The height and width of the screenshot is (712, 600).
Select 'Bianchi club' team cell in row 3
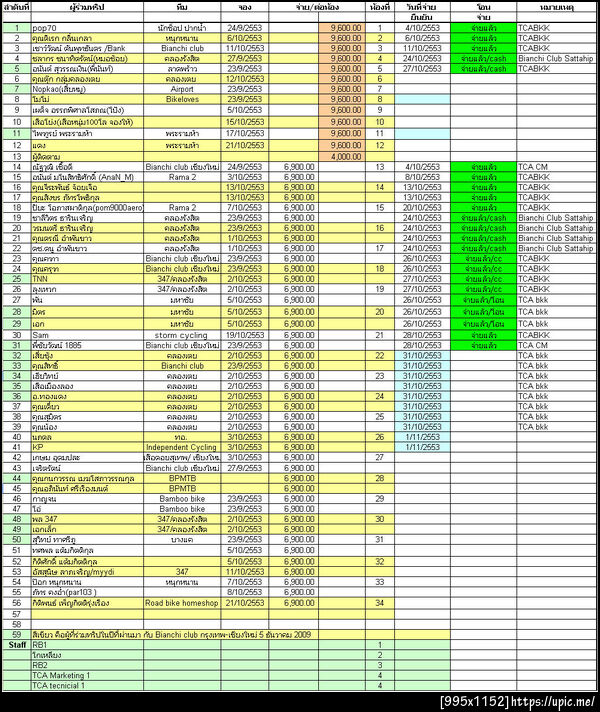(182, 48)
